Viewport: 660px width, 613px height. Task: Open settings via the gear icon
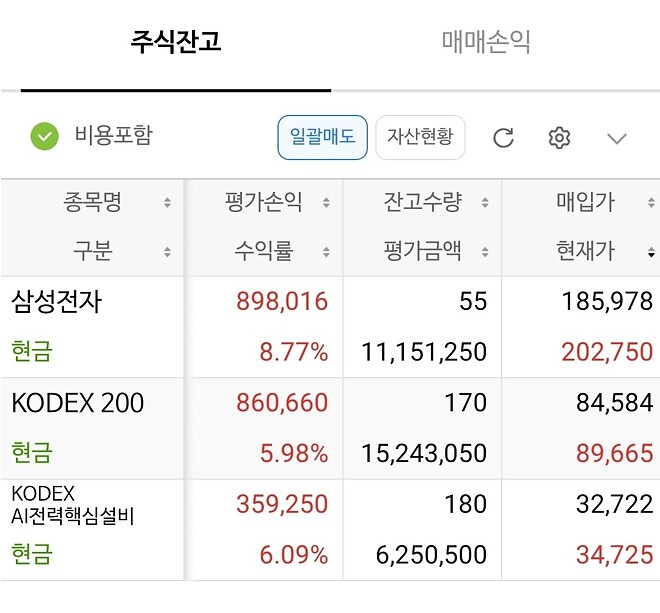[x=559, y=138]
